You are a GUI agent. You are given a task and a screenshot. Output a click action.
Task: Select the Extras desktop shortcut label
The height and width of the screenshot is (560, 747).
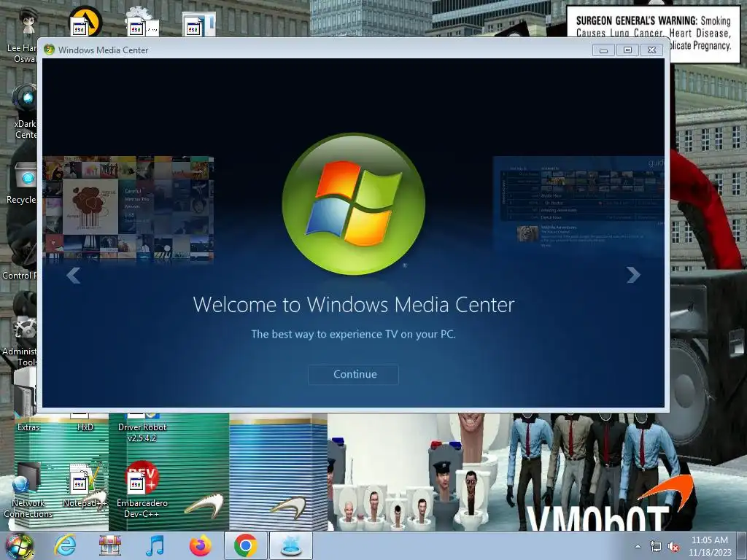click(28, 427)
